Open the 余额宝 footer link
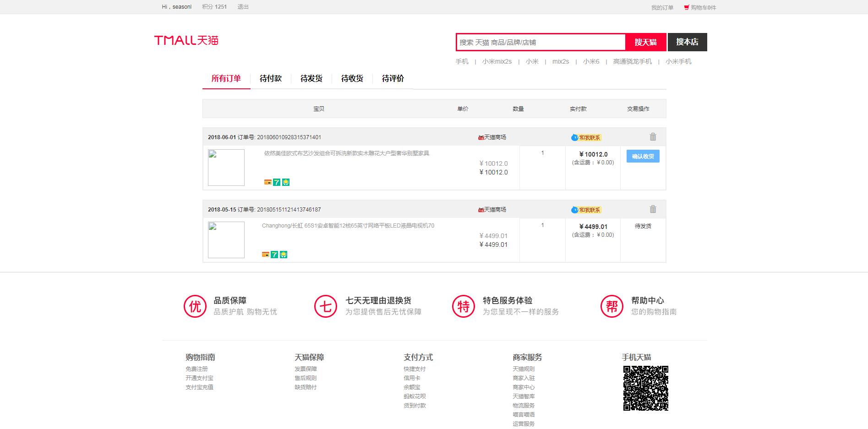The height and width of the screenshot is (429, 868). pos(412,387)
